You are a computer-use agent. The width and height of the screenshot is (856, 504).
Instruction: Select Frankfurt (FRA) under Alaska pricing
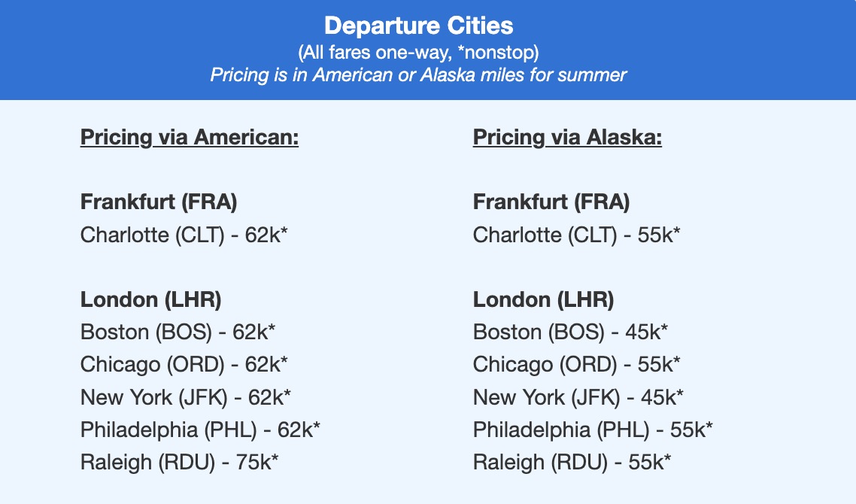click(551, 202)
